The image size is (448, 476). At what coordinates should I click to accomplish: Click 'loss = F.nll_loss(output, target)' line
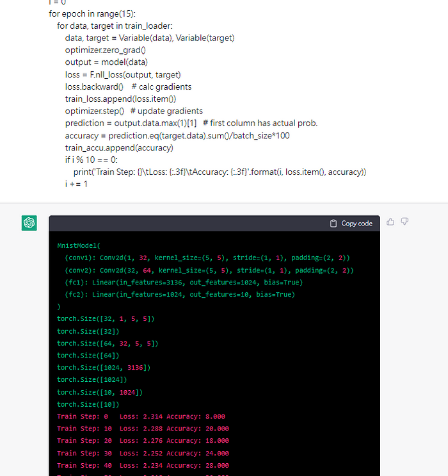123,75
